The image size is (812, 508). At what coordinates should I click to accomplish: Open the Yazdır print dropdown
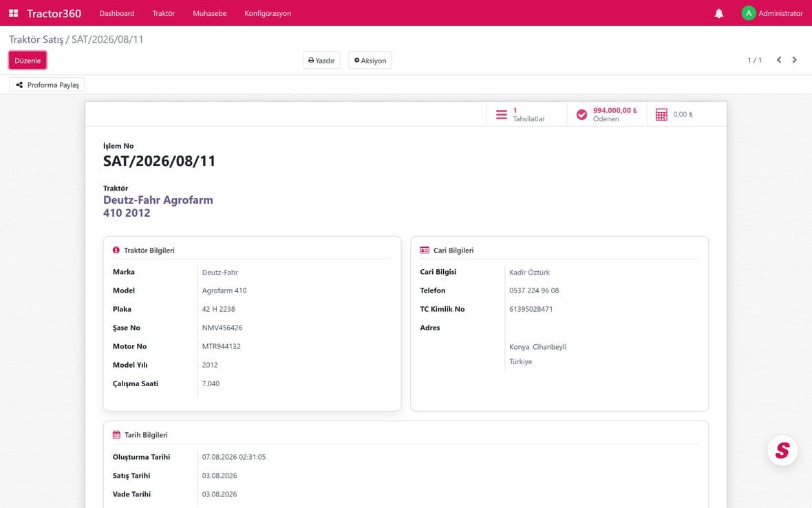[321, 61]
